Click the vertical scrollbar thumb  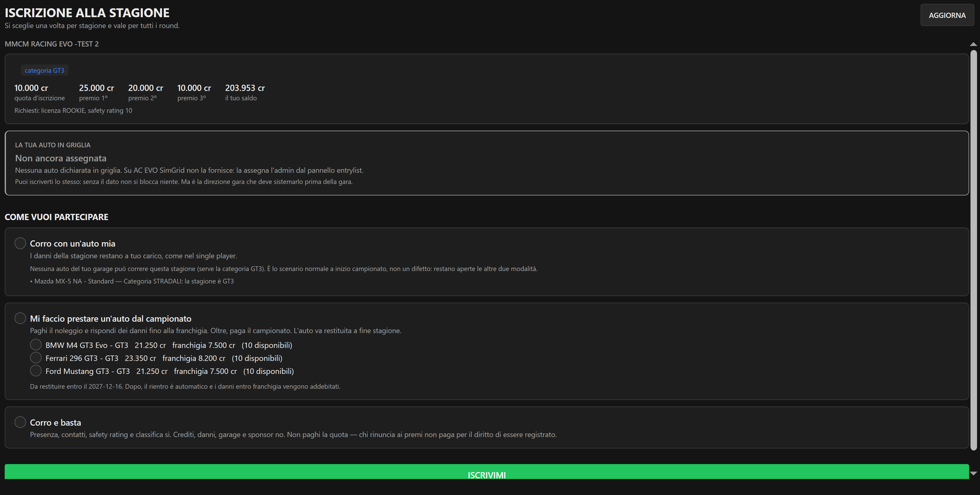pyautogui.click(x=974, y=250)
